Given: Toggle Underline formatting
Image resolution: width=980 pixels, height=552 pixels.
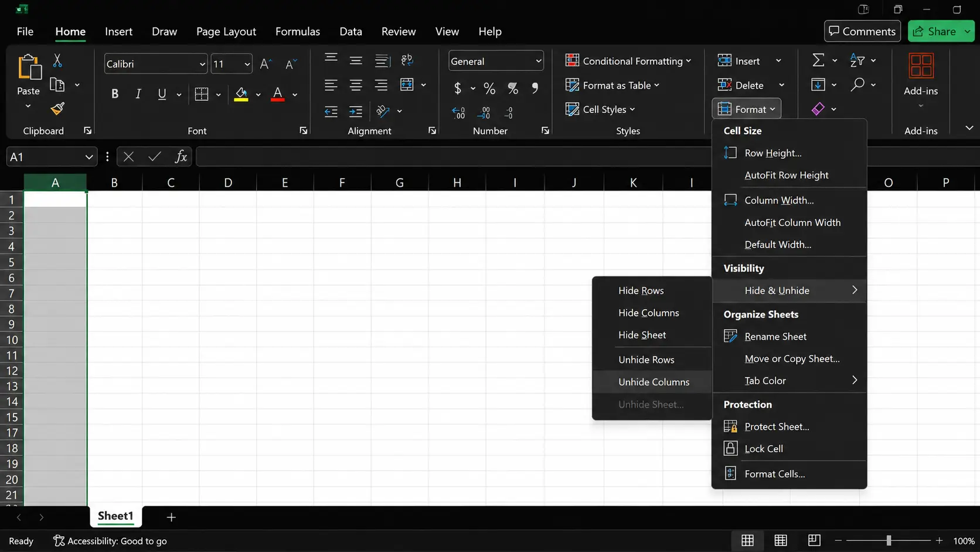Looking at the screenshot, I should click(162, 94).
